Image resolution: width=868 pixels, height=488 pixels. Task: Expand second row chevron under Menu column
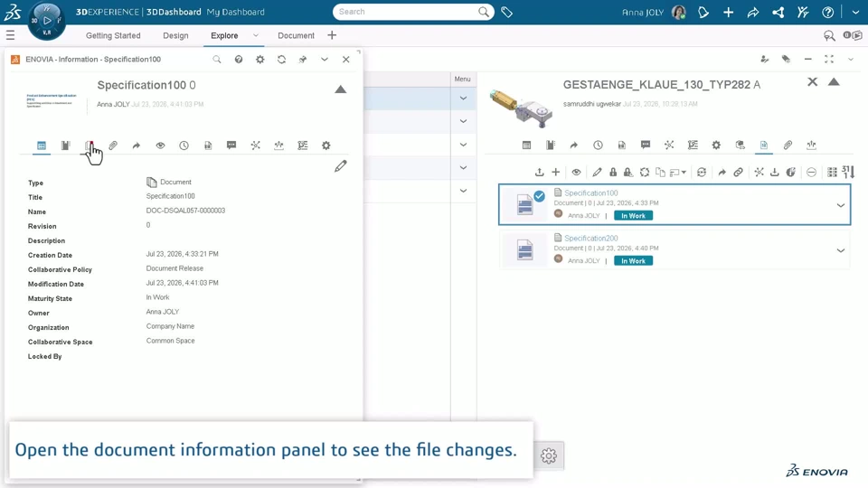[x=463, y=121]
